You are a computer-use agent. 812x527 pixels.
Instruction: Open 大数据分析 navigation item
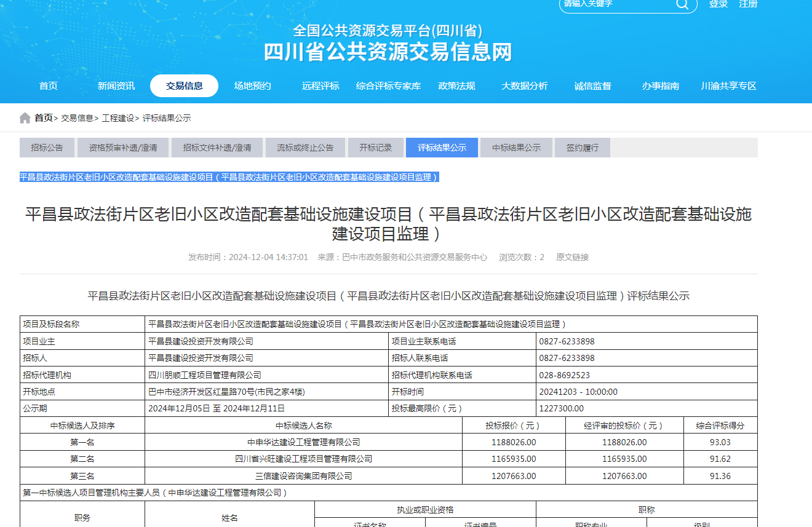pos(524,86)
